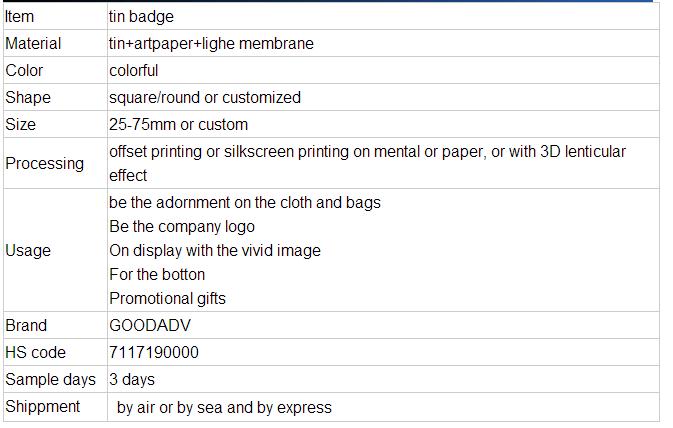
Task: Click the 'HS code' label cell
Action: pos(55,352)
